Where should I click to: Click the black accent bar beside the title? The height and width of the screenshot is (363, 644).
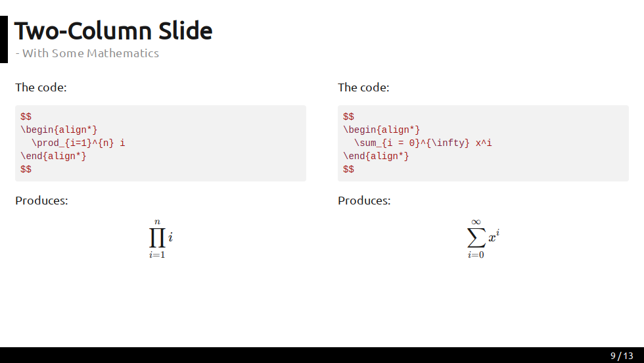[4, 39]
